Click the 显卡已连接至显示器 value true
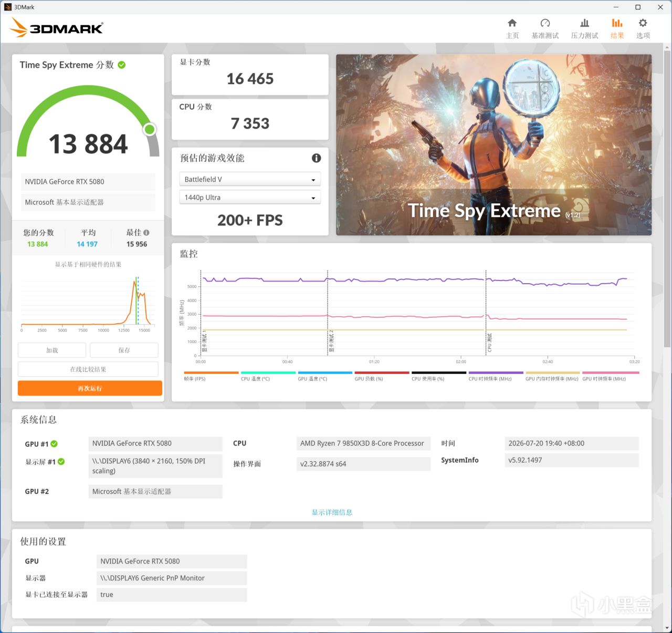 (x=172, y=595)
